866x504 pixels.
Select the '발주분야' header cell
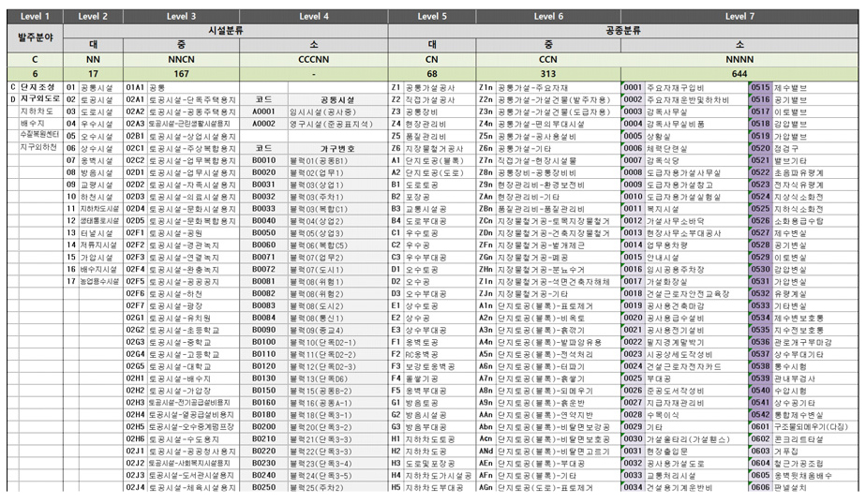(35, 37)
